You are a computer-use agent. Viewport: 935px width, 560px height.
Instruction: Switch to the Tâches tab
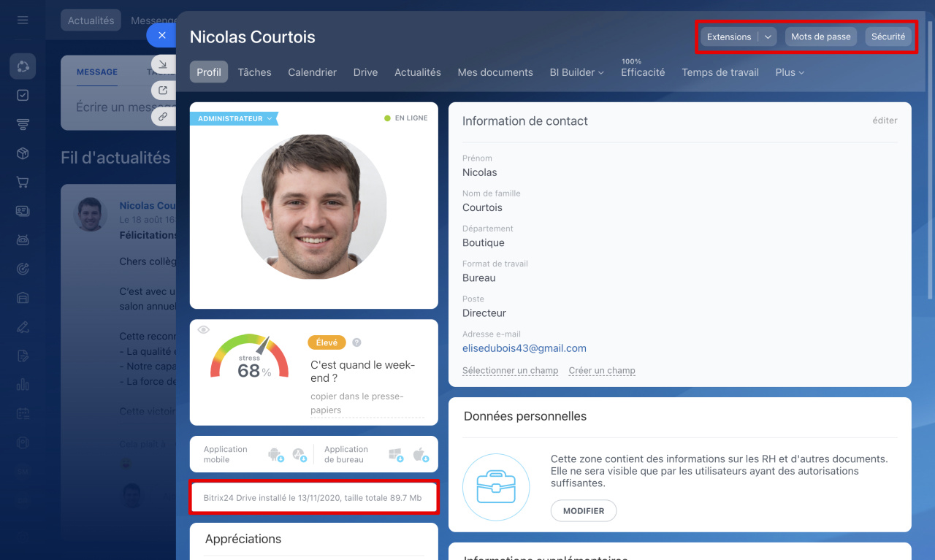click(254, 72)
